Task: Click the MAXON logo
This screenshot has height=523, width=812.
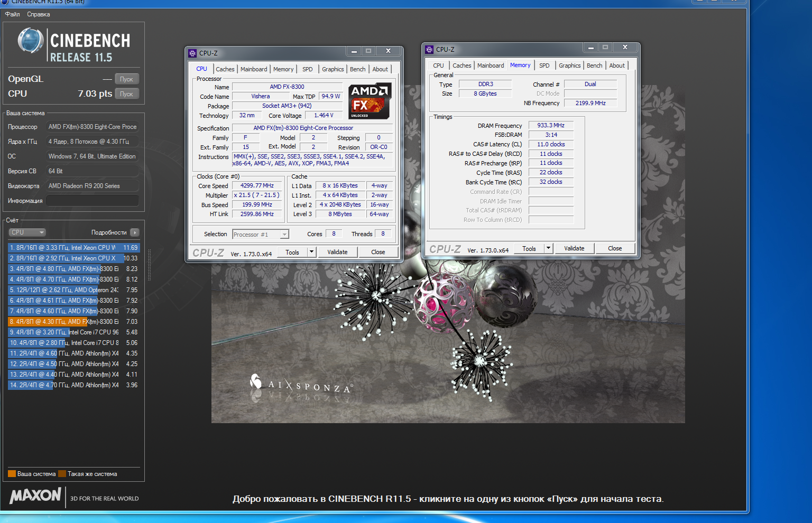Action: pyautogui.click(x=35, y=496)
